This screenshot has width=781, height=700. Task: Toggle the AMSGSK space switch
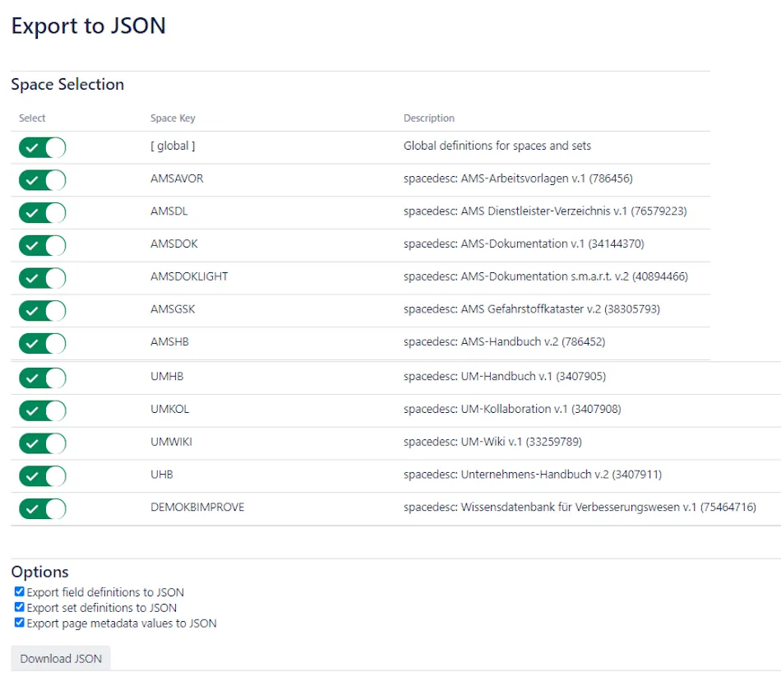[x=42, y=311]
